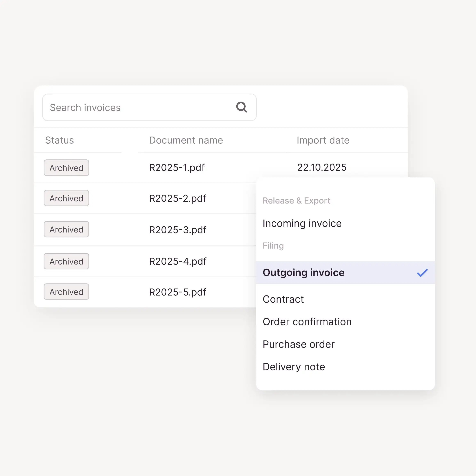The image size is (476, 476).
Task: Open document R2025-3.pdf
Action: 177,230
